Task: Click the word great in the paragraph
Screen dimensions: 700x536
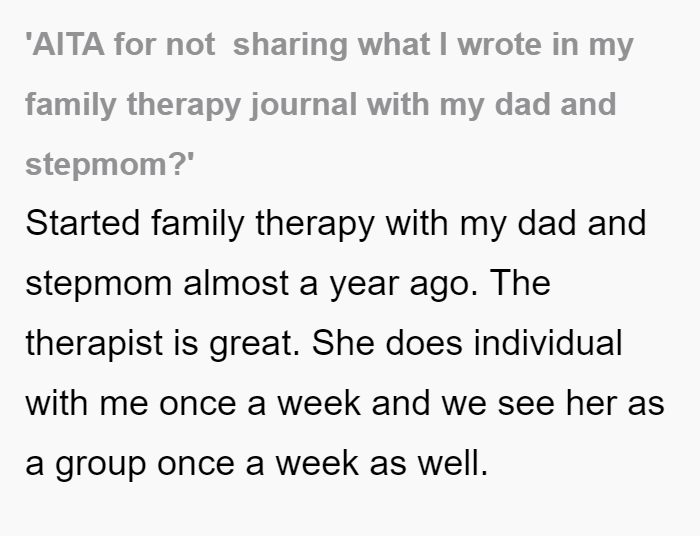Action: click(x=254, y=345)
